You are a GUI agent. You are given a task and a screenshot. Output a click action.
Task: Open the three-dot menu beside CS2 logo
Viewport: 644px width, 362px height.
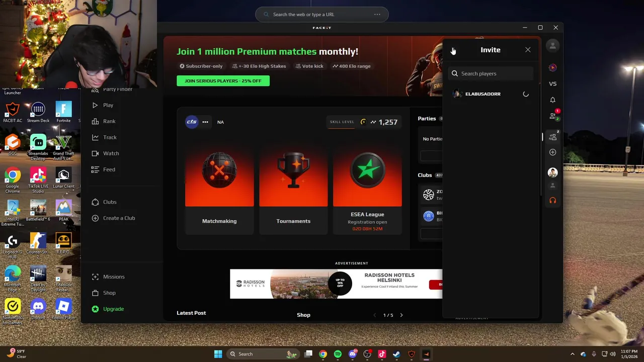(205, 122)
